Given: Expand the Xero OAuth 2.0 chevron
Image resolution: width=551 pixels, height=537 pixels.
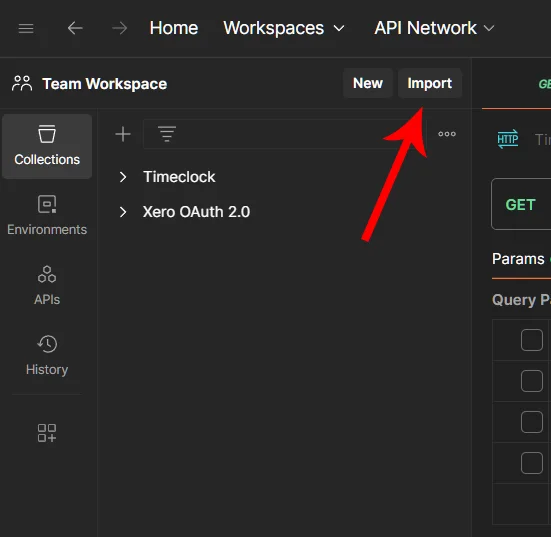Looking at the screenshot, I should [123, 212].
